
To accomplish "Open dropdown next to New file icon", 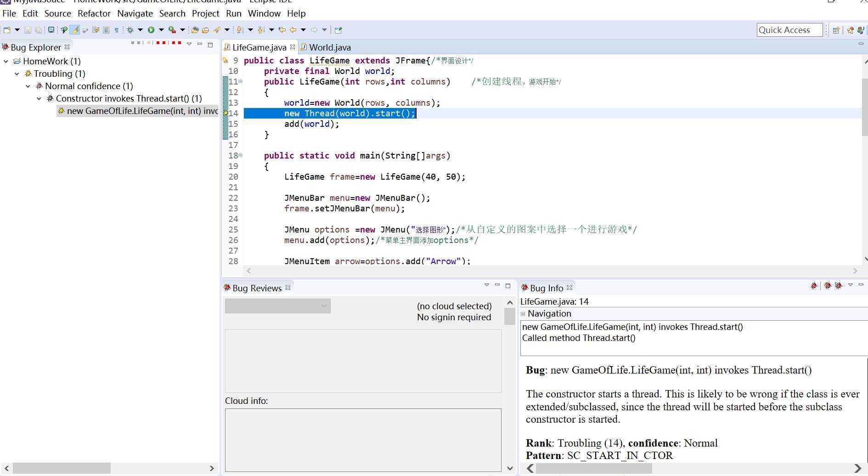I will pos(17,30).
